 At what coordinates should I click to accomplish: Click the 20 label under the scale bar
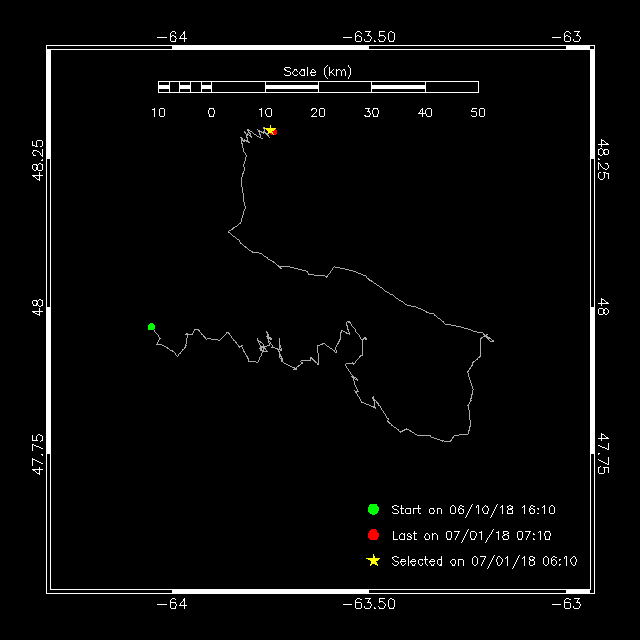(318, 112)
